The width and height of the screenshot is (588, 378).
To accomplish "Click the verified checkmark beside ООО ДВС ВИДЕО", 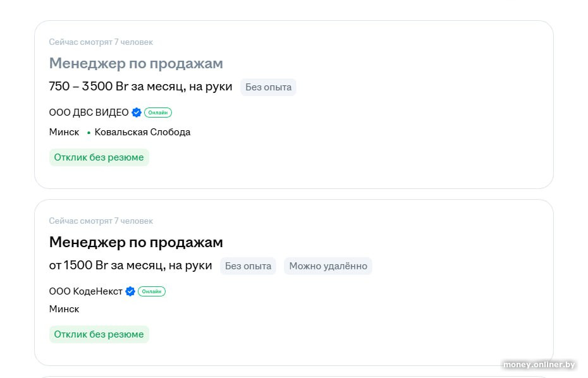I will click(x=137, y=113).
